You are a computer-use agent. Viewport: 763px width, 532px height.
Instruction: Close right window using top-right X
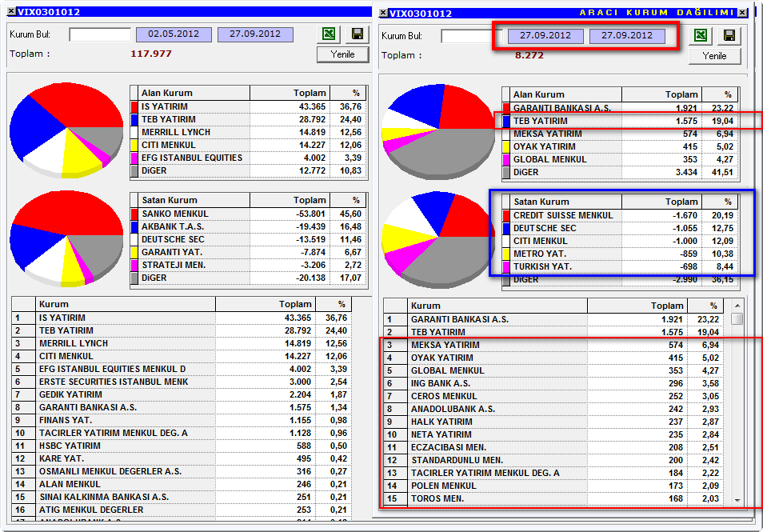(742, 13)
